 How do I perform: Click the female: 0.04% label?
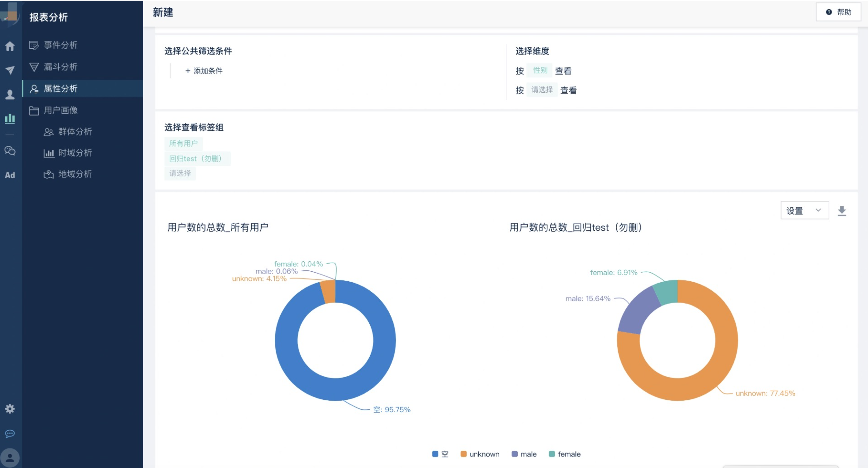[x=298, y=264]
